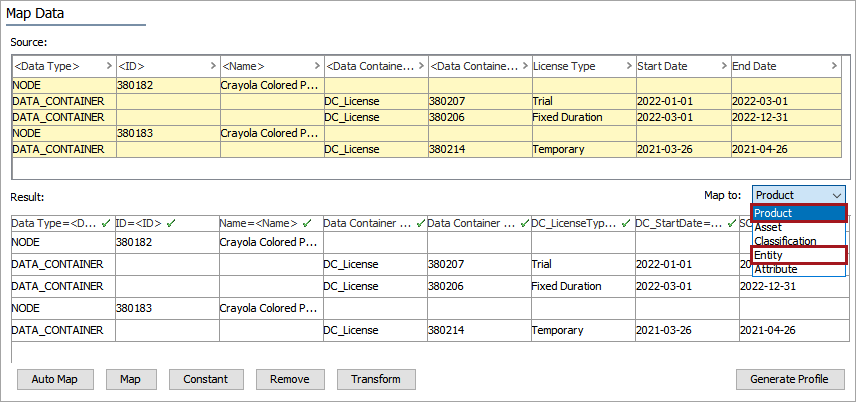This screenshot has height=402, width=856.
Task: Expand the License Type column arrow
Action: (629, 66)
